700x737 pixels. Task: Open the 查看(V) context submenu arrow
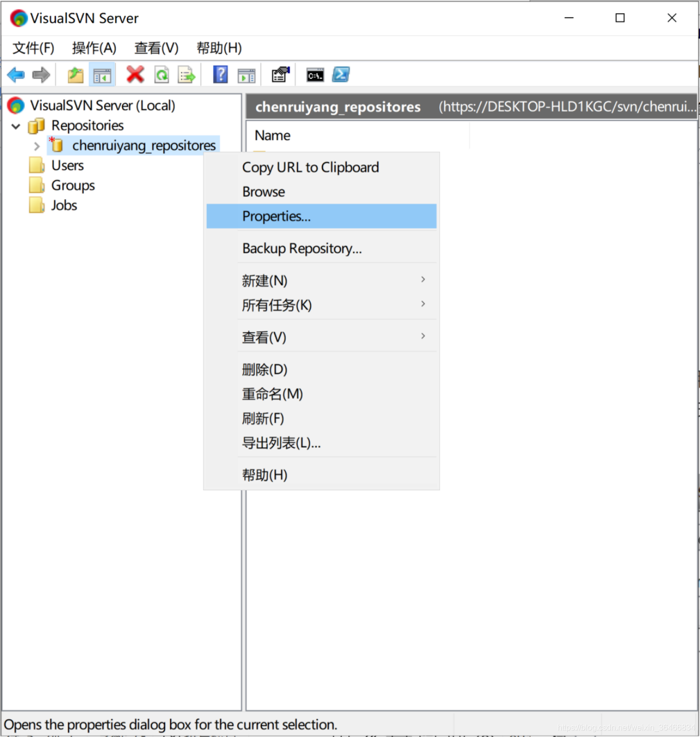423,336
